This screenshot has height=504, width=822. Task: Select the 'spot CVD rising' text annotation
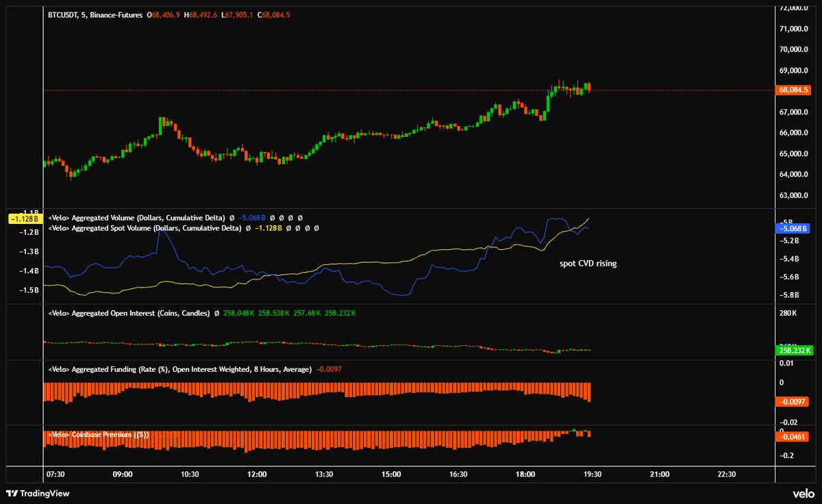[x=588, y=263]
